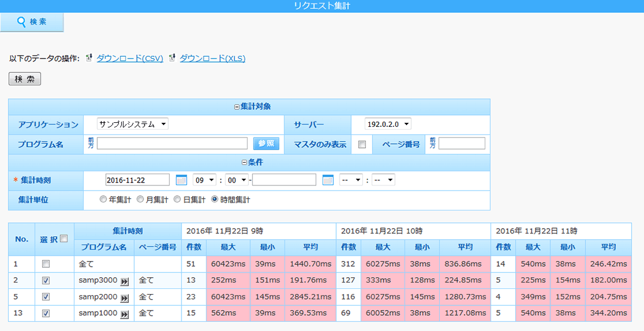The image size is (644, 331).
Task: Select the 月集計 radio button
Action: [140, 199]
